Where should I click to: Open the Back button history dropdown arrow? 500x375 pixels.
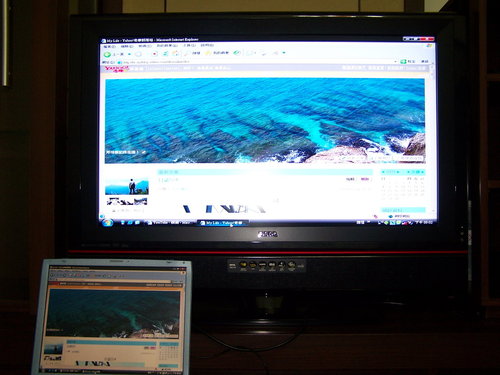click(x=129, y=54)
